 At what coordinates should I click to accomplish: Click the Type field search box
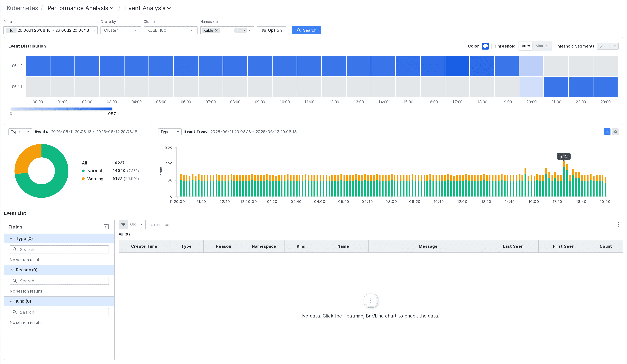coord(59,250)
